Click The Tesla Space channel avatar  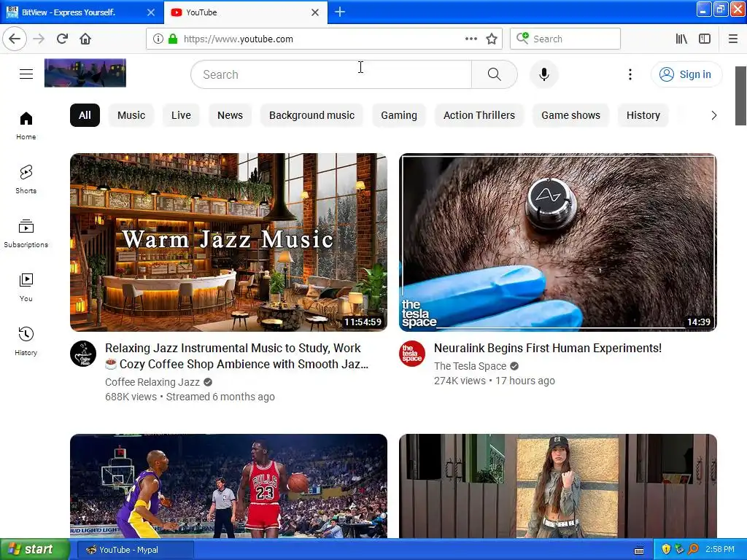click(x=412, y=354)
